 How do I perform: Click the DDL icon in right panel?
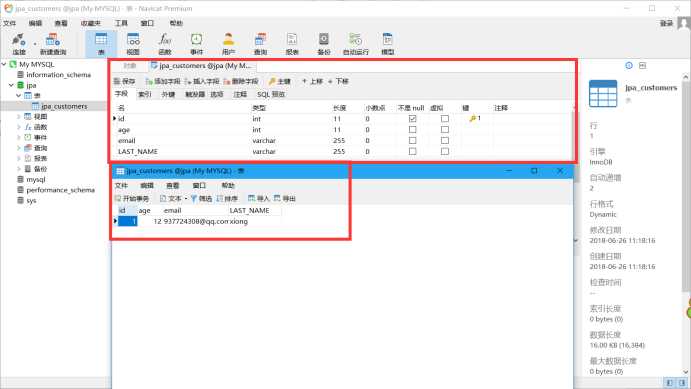[643, 65]
